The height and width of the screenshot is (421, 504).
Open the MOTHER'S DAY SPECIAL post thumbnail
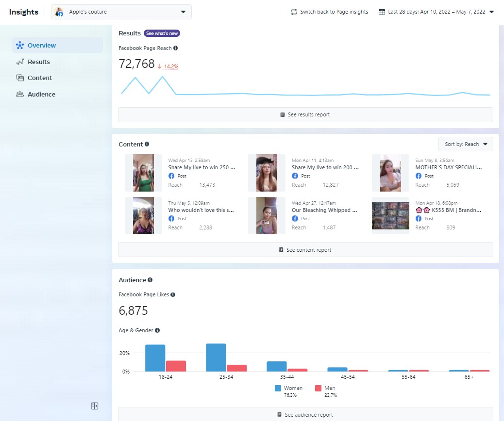390,173
